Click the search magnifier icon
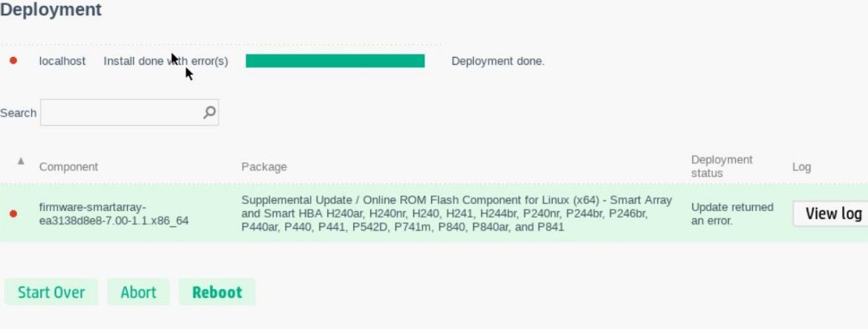This screenshot has height=329, width=868. 209,113
